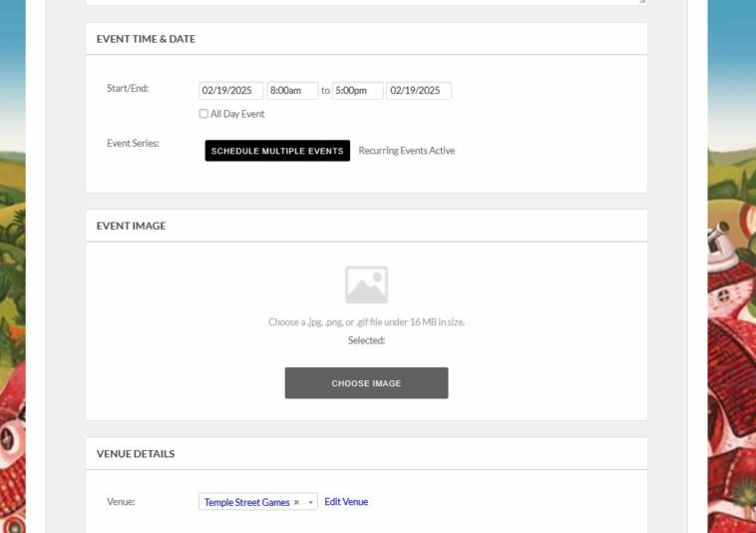Click the Schedule Multiple Events button
The image size is (756, 533).
(277, 151)
